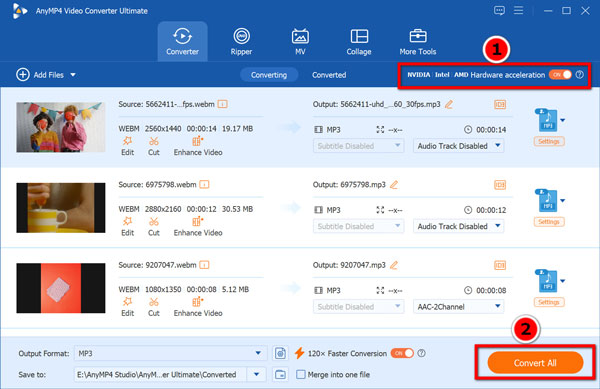
Task: Show the Converted list tab
Action: click(329, 75)
